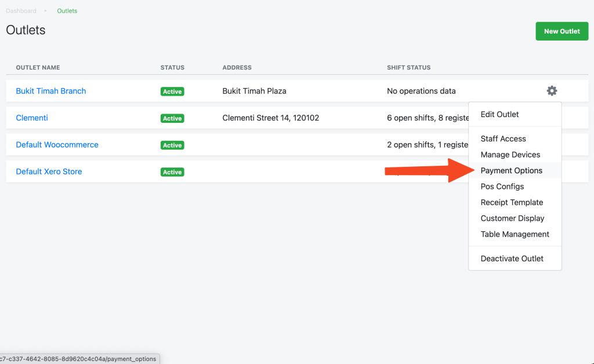Open Staff Access from the menu

point(503,139)
